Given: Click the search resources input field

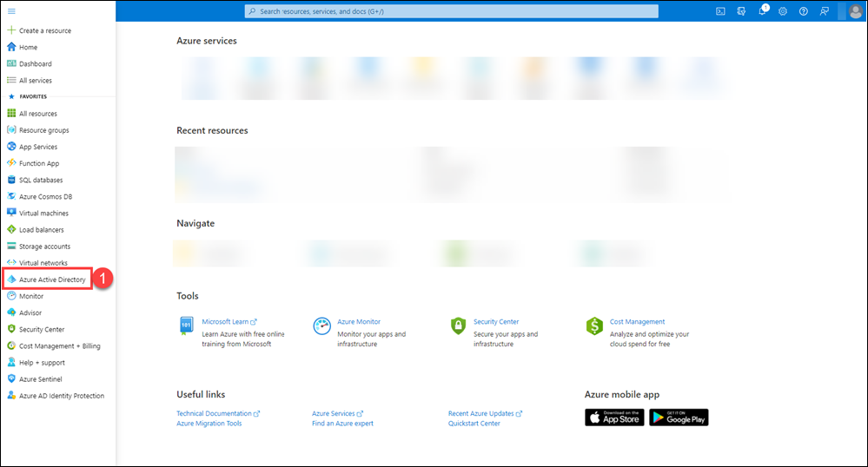Looking at the screenshot, I should pos(452,11).
